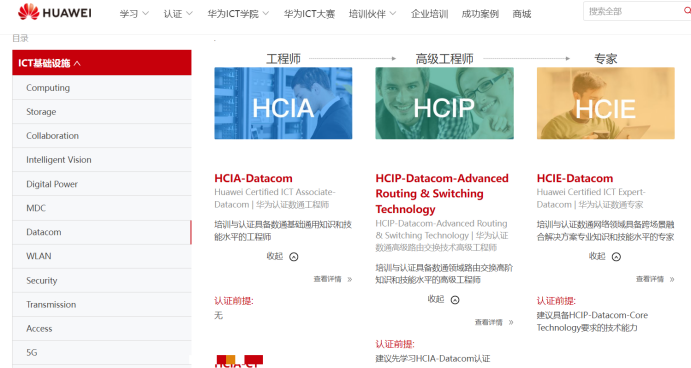Select MDC in sidebar
Image resolution: width=691 pixels, height=368 pixels.
point(102,208)
